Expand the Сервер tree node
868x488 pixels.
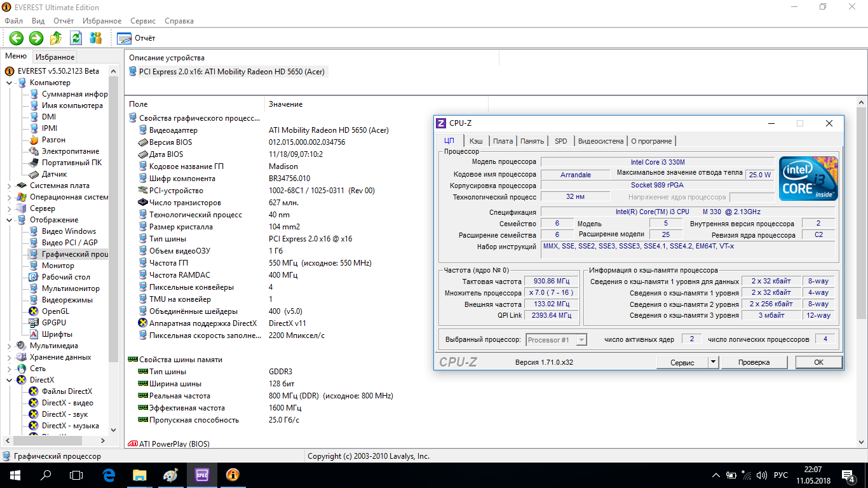[10, 208]
